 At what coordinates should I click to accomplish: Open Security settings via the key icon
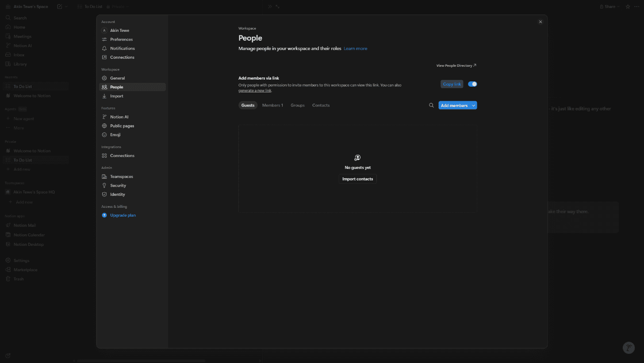[x=104, y=185]
